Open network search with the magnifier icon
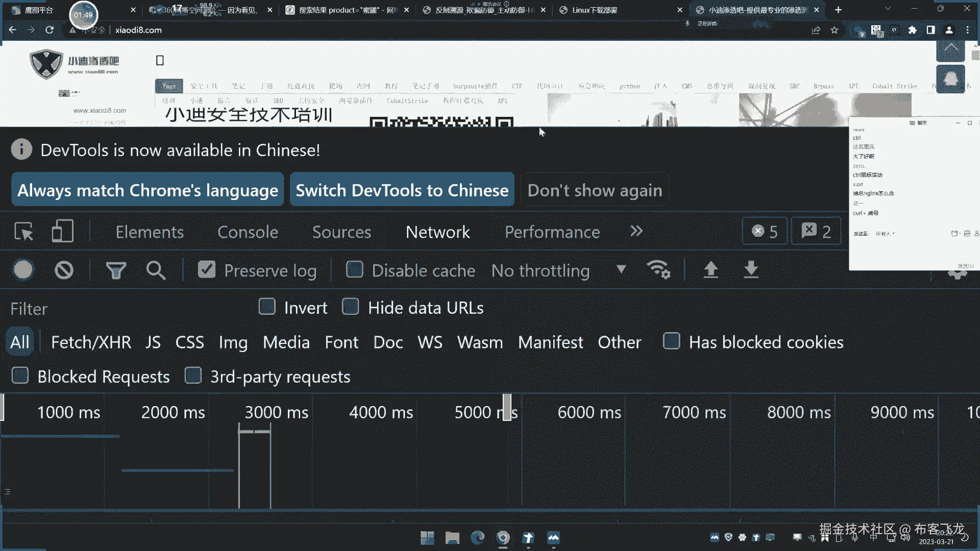 156,270
